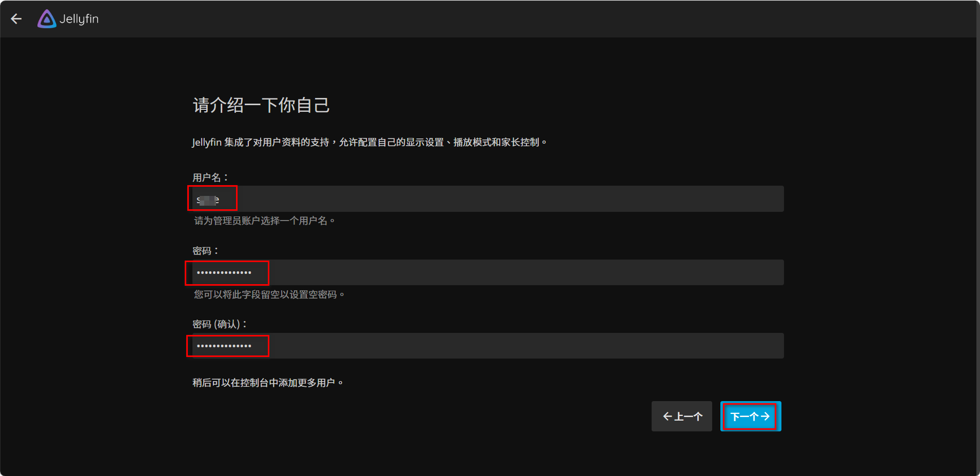Return to previous step with 上一个
Viewport: 980px width, 476px height.
pos(681,417)
